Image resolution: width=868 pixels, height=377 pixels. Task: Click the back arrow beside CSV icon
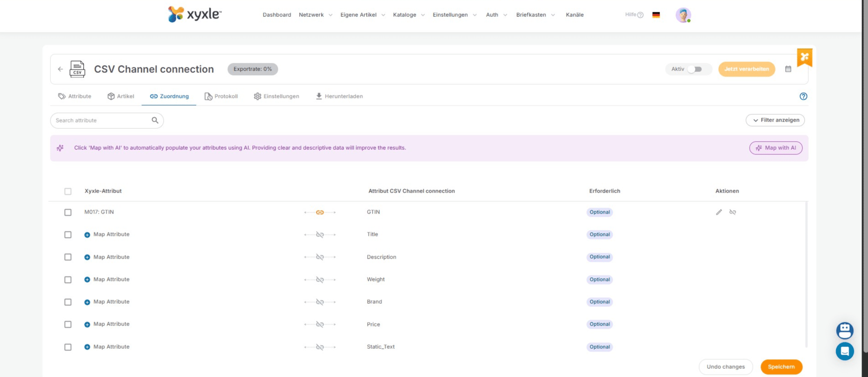(x=61, y=69)
